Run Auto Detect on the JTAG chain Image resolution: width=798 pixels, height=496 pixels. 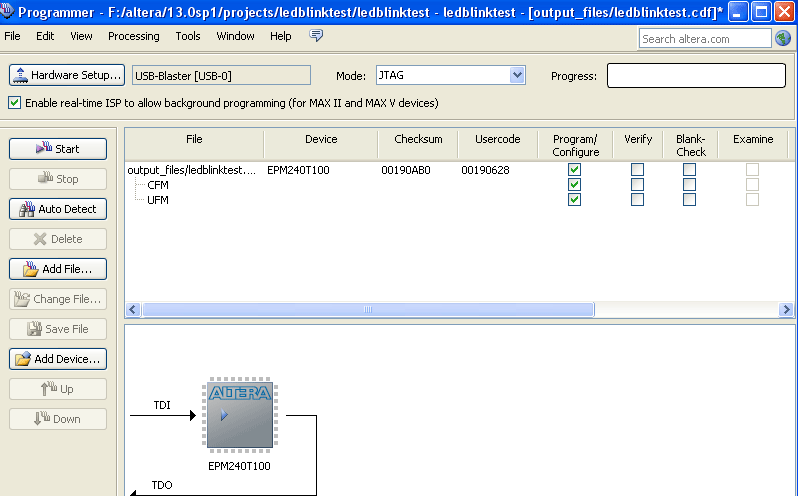(58, 209)
